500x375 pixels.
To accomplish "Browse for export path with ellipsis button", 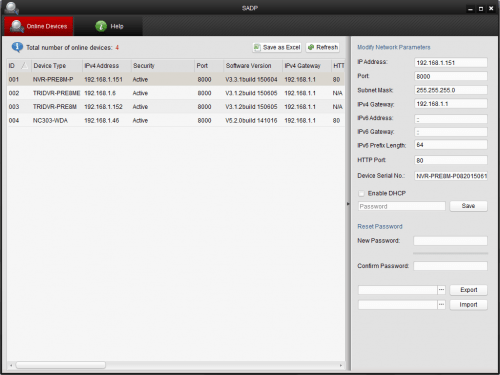I will coord(441,290).
